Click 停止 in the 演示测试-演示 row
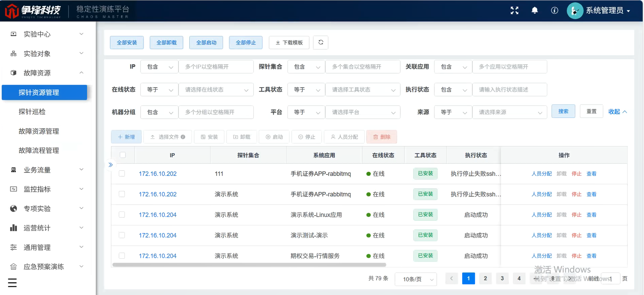Image resolution: width=644 pixels, height=295 pixels. coord(577,235)
